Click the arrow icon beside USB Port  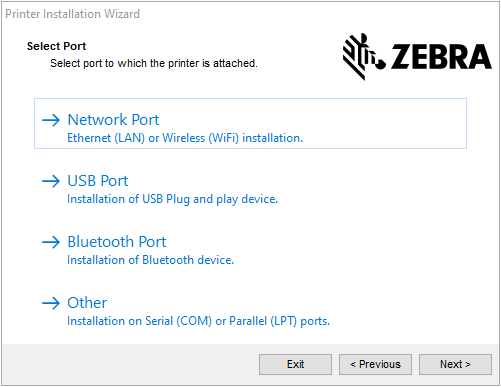[x=51, y=181]
